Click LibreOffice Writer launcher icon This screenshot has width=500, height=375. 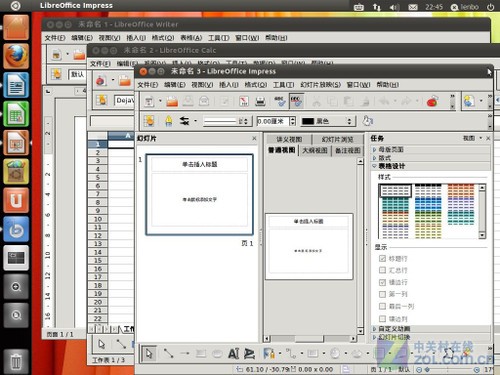[16, 85]
